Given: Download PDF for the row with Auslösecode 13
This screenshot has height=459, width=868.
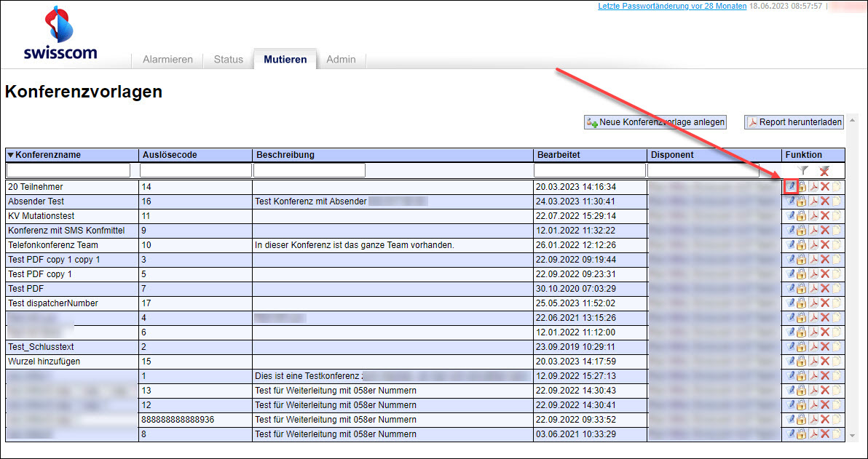Looking at the screenshot, I should coord(813,391).
